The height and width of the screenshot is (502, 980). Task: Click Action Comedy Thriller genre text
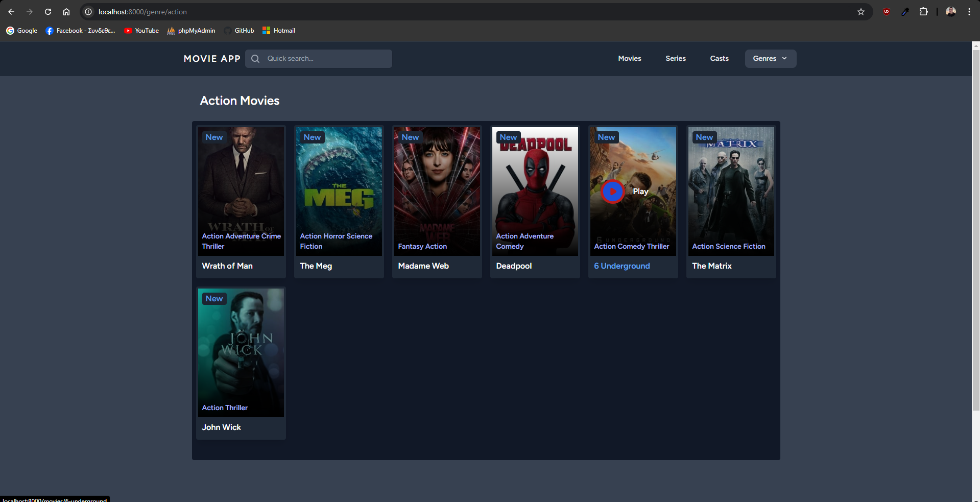pos(631,246)
